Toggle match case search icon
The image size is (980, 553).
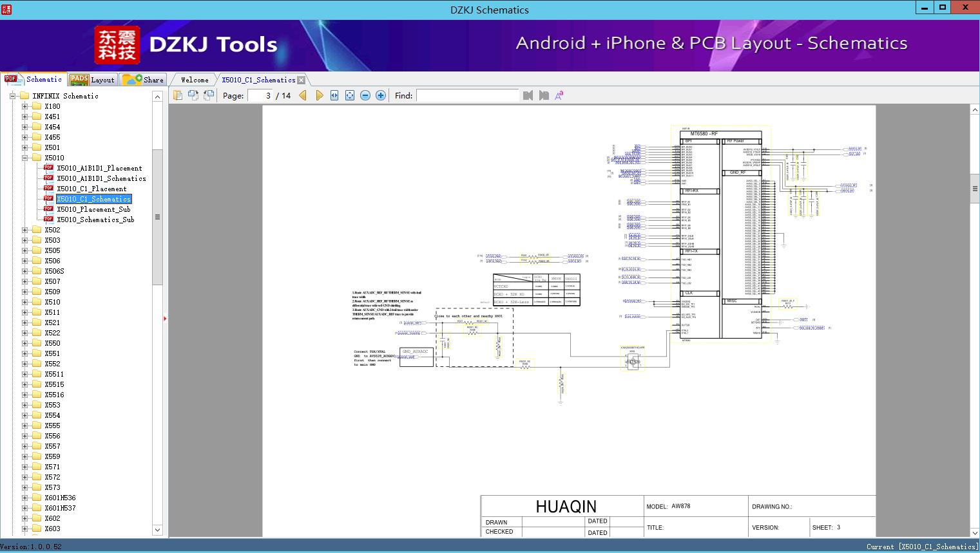coord(559,95)
